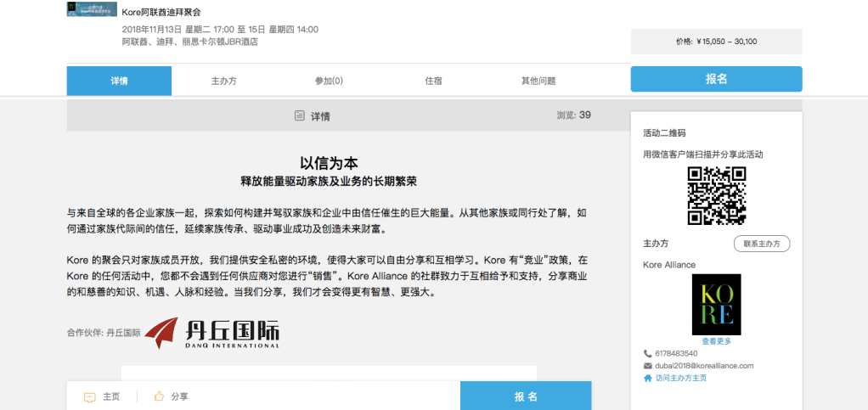Open the 查看更多 link

point(716,340)
